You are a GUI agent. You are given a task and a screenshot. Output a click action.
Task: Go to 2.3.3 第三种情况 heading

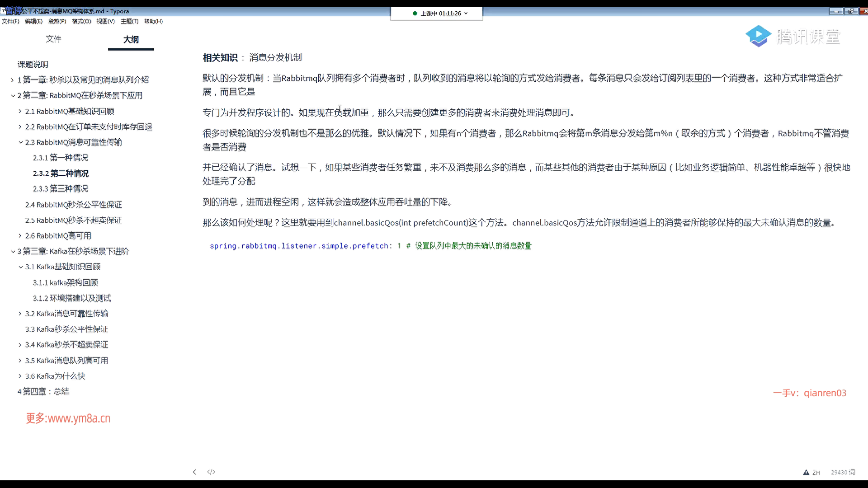coord(61,189)
